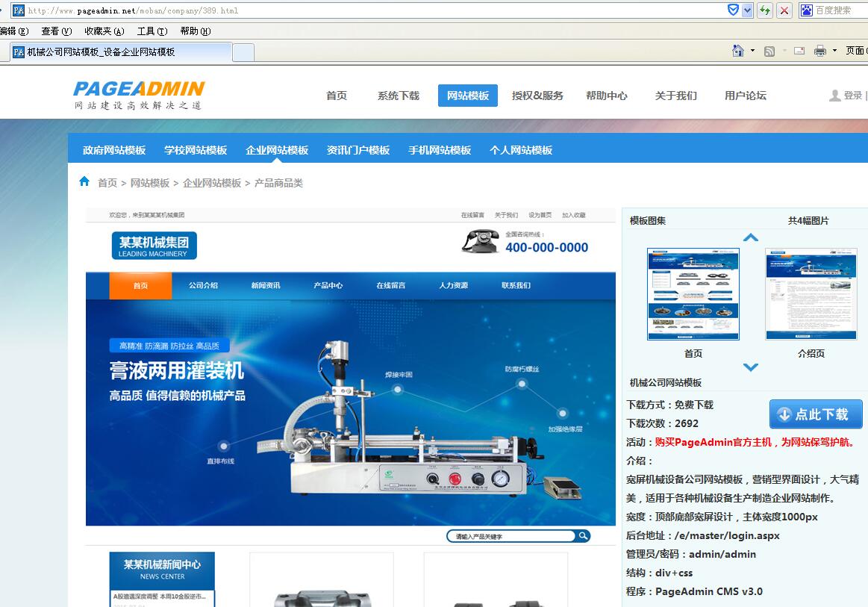Screen dimensions: 868x607
Task: Select the 企业网站模板 category tab
Action: click(277, 150)
